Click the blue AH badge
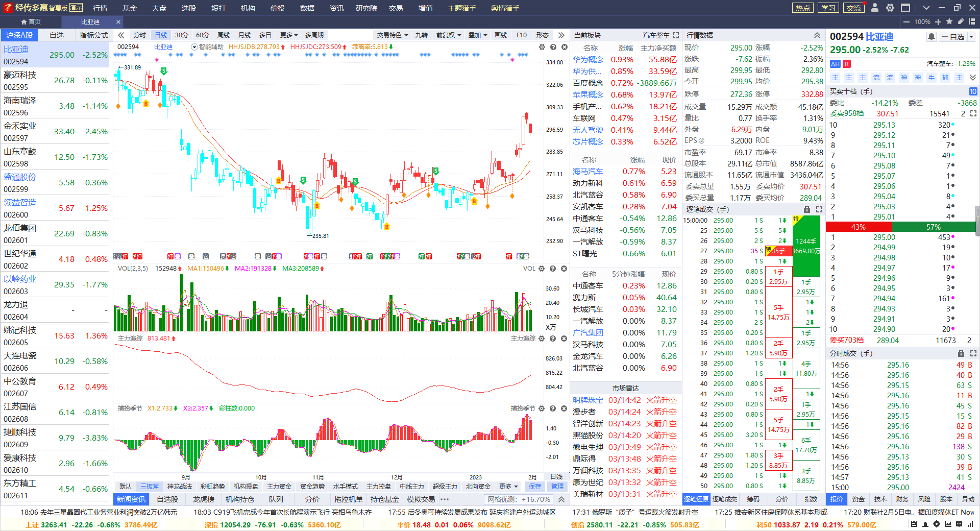The width and height of the screenshot is (980, 531). pos(835,64)
